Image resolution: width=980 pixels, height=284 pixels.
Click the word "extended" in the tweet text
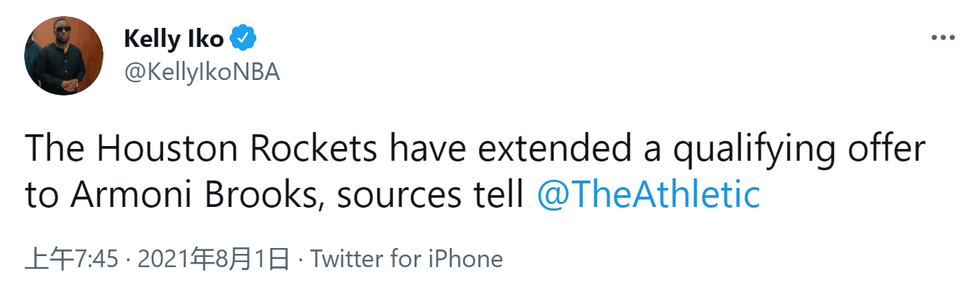[547, 150]
